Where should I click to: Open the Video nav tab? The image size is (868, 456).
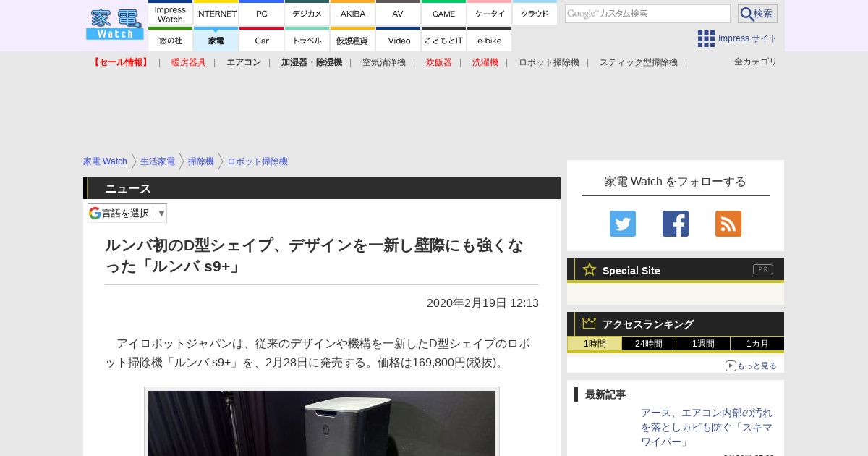(399, 40)
